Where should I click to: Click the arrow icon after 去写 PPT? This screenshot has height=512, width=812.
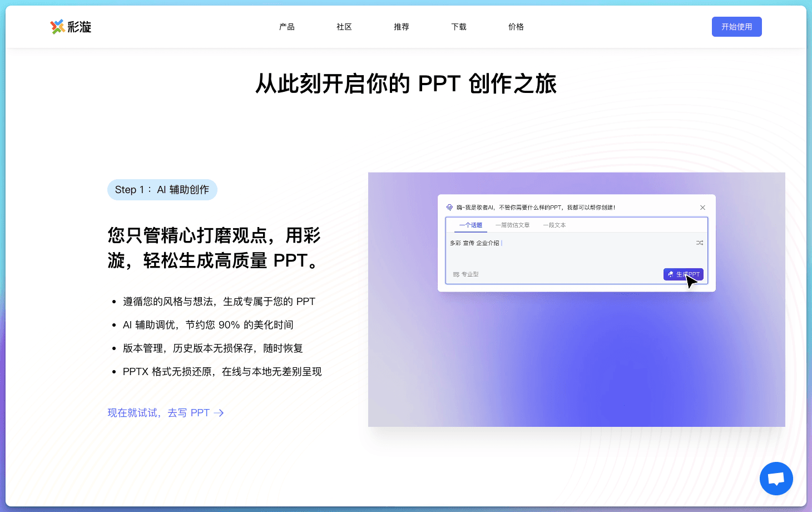point(219,413)
